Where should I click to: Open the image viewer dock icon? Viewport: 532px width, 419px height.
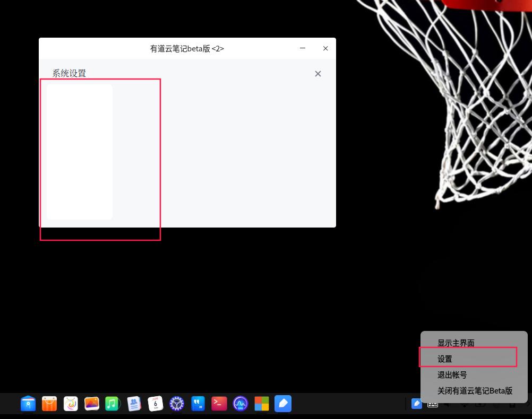tap(92, 404)
